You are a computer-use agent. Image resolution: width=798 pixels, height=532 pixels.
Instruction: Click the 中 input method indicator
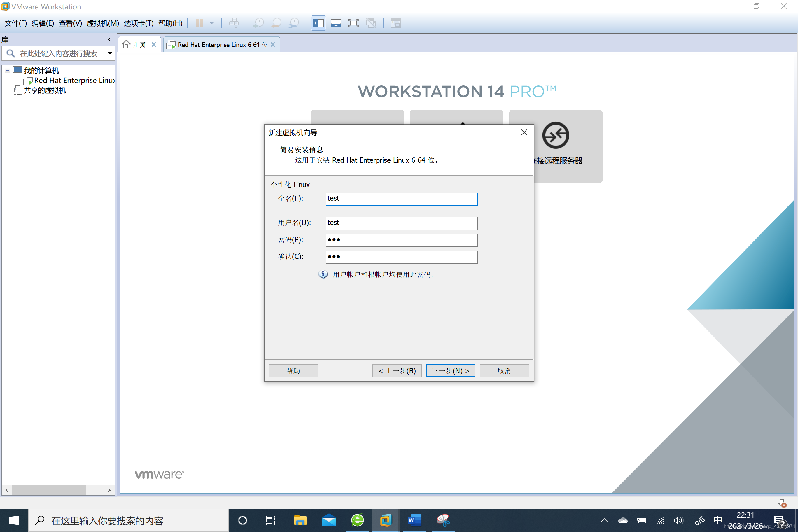pos(717,520)
